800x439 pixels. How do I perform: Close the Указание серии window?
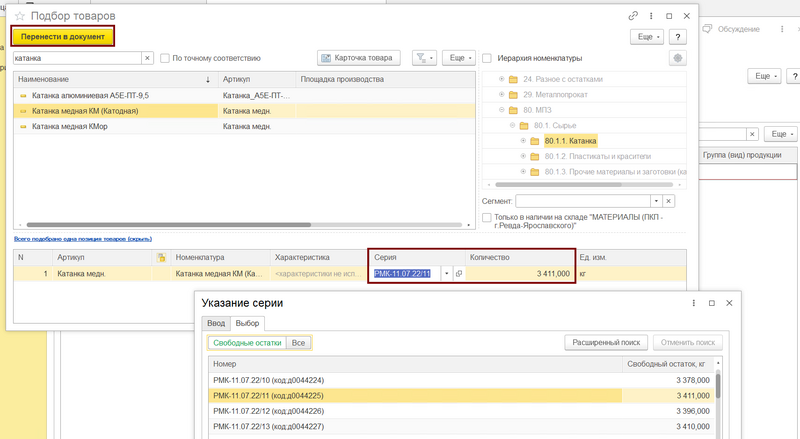pyautogui.click(x=729, y=303)
